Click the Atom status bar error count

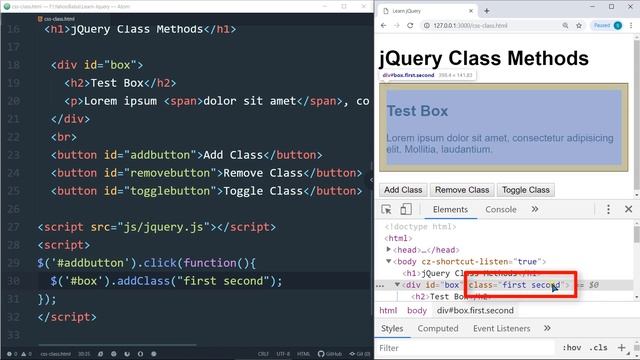tap(11, 354)
